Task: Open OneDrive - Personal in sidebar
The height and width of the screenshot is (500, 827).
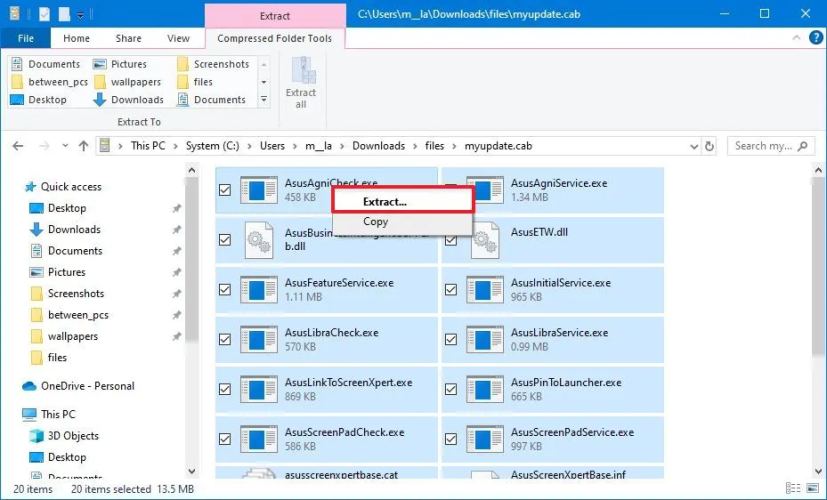Action: [x=87, y=386]
